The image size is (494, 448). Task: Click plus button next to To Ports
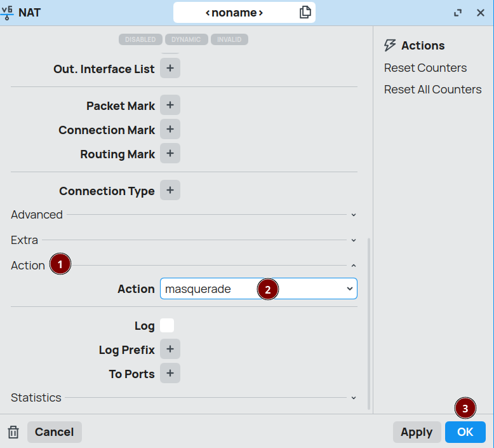point(170,374)
